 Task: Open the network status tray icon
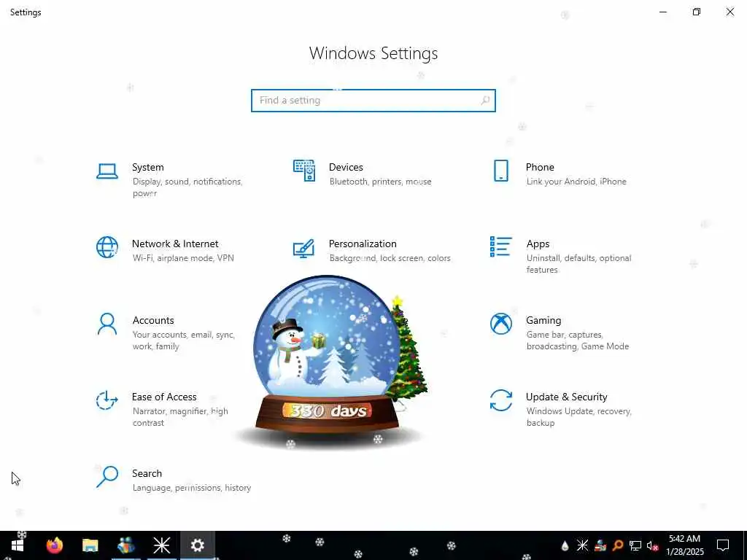click(x=635, y=545)
